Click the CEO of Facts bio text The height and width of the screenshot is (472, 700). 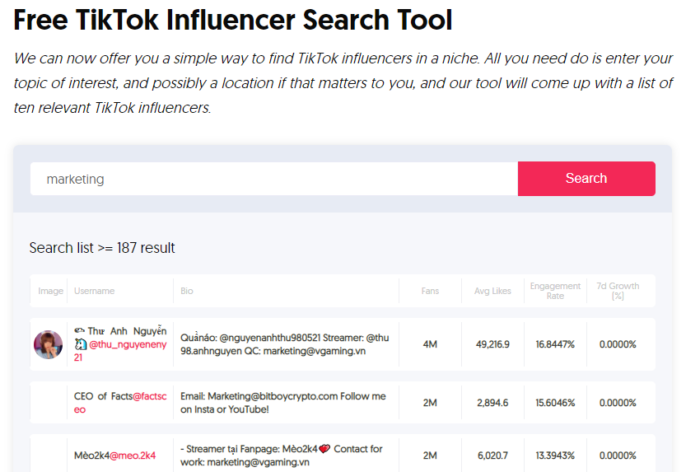pyautogui.click(x=282, y=402)
